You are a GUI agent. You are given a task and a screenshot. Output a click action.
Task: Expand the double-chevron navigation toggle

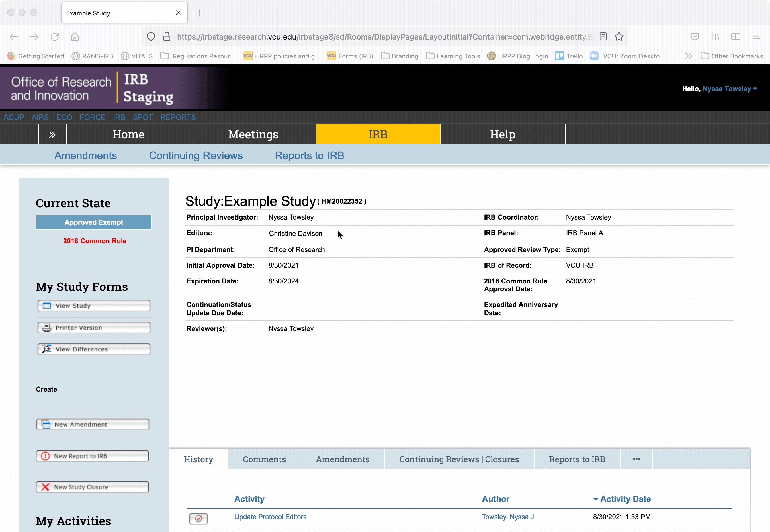pos(52,134)
